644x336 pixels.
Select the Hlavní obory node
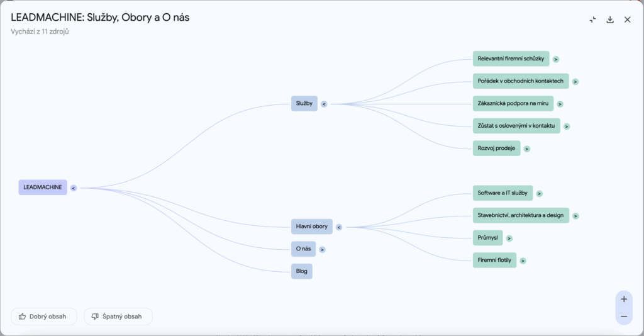(312, 227)
